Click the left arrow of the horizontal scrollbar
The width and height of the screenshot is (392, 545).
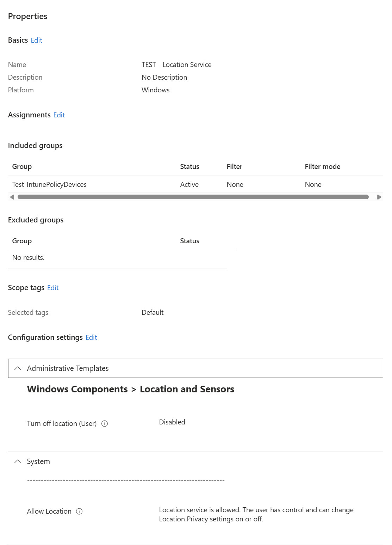coord(12,197)
